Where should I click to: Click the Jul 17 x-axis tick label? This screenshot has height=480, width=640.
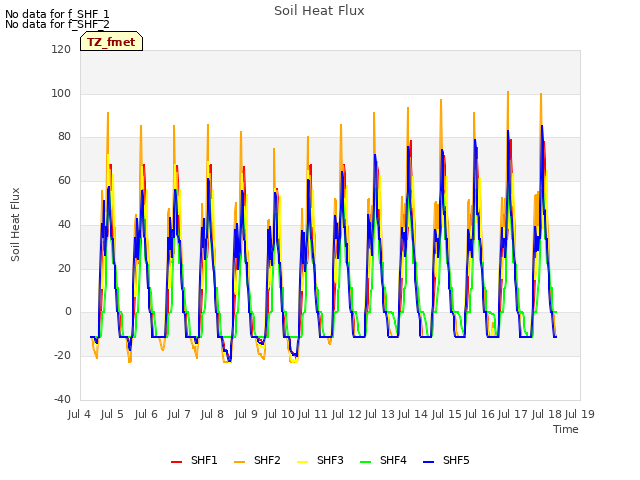click(x=513, y=414)
